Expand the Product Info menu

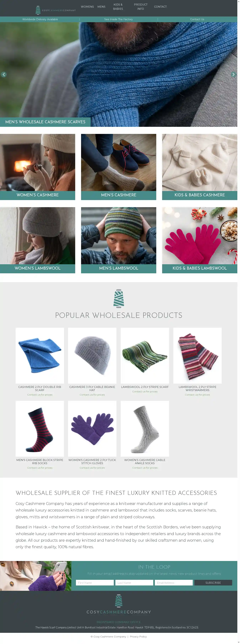point(141,7)
